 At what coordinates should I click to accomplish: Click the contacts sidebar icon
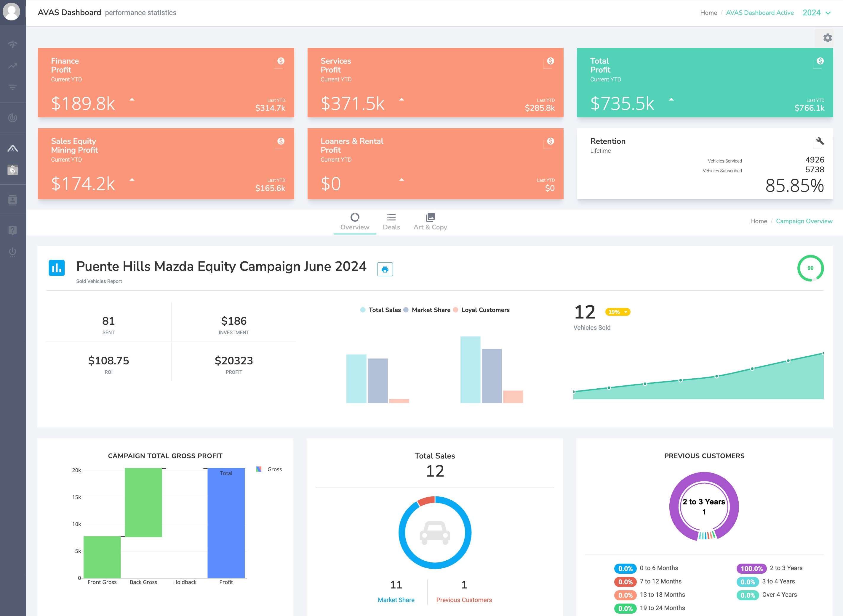pos(13,200)
